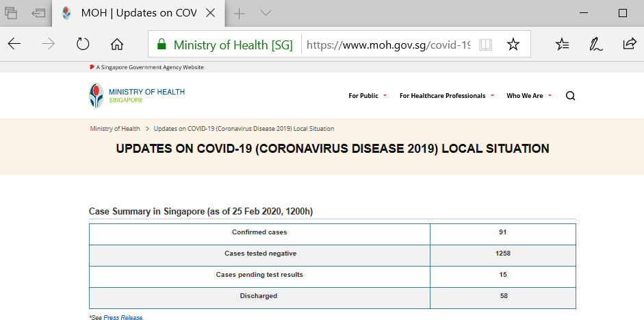
Task: Open the site search magnifier icon
Action: click(x=570, y=96)
